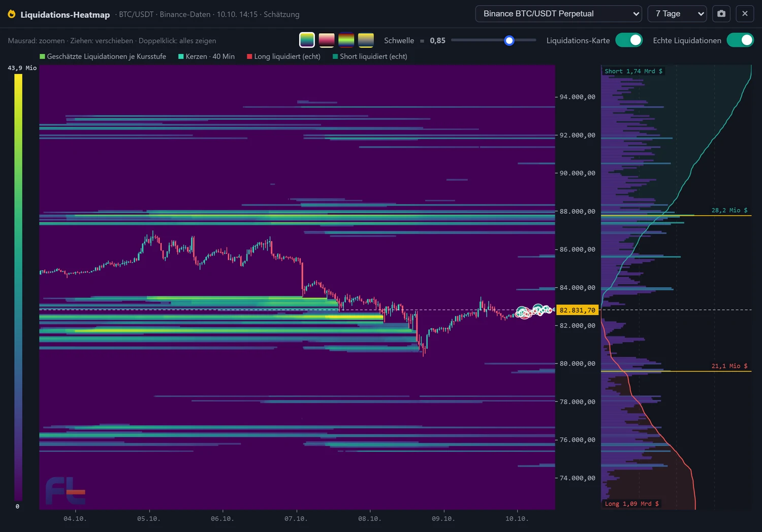Click legend entry Long liquidiert (echt)
Image resolution: width=762 pixels, height=532 pixels.
(x=283, y=56)
